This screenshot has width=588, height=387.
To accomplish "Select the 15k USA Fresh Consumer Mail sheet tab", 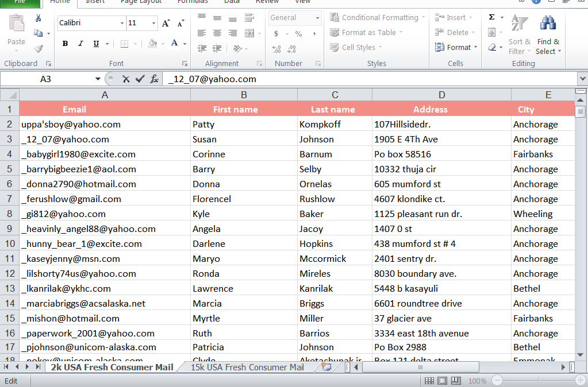I will [x=247, y=367].
